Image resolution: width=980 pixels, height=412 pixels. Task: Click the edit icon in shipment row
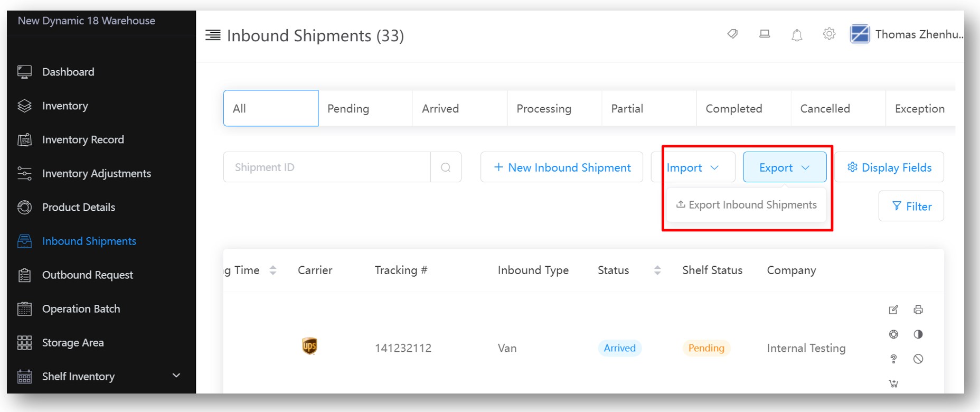pos(893,310)
